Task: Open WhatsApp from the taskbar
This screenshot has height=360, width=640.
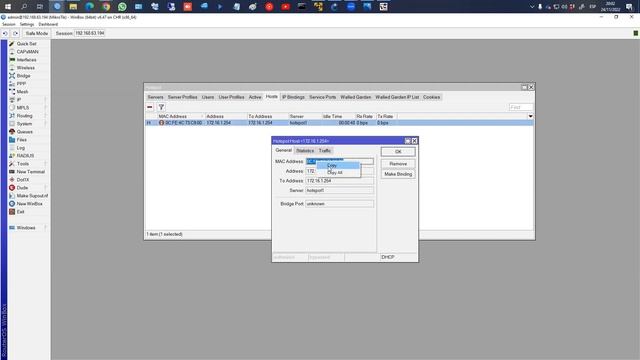Action: point(122,7)
